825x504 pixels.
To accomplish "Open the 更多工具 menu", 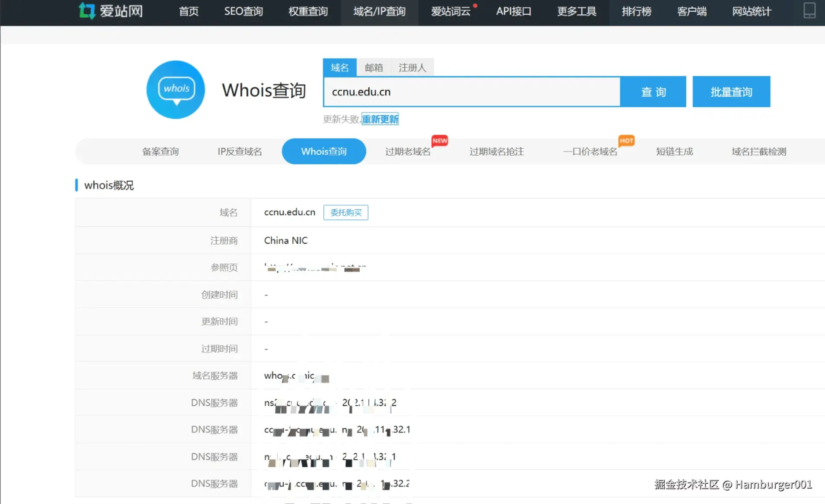I will tap(577, 11).
